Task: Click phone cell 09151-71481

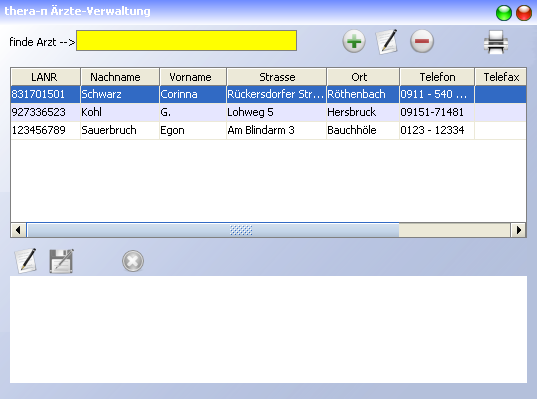Action: coord(437,112)
